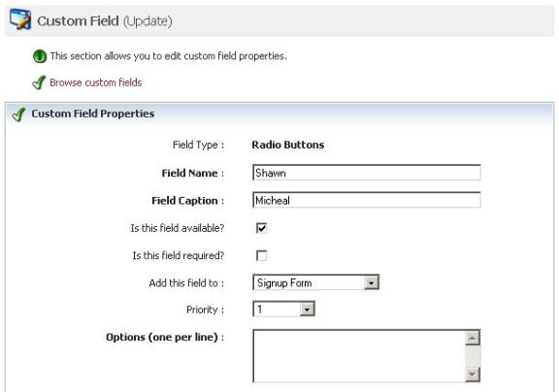
Task: Click the Options textarea scroll down arrow
Action: tap(473, 375)
